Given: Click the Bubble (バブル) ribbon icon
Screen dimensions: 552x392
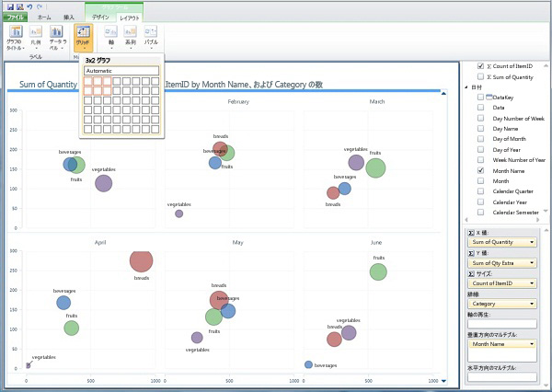Looking at the screenshot, I should pyautogui.click(x=151, y=36).
